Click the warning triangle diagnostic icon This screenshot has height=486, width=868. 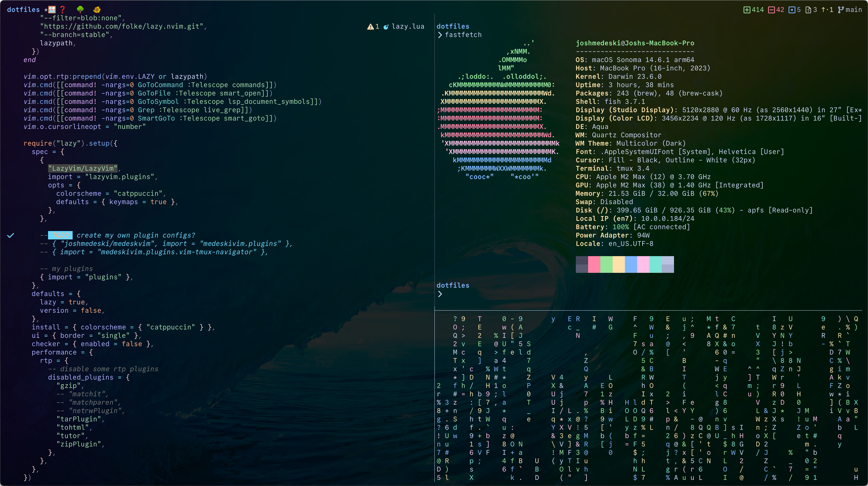click(370, 26)
